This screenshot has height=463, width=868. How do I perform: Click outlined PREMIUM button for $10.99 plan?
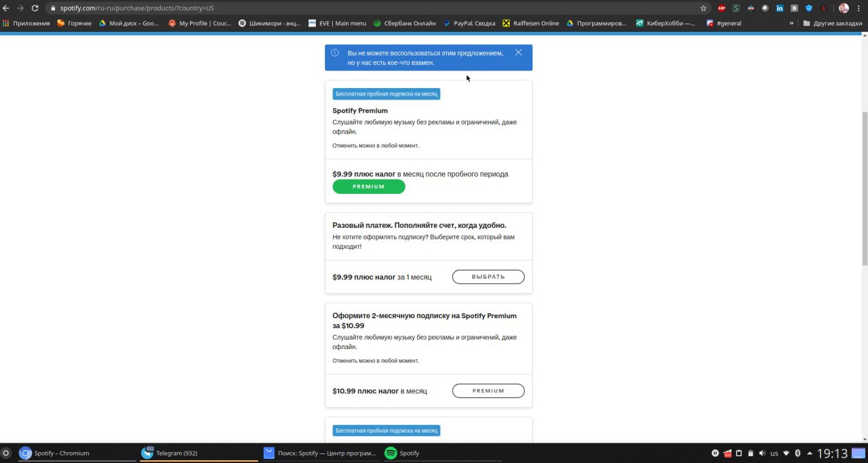488,390
